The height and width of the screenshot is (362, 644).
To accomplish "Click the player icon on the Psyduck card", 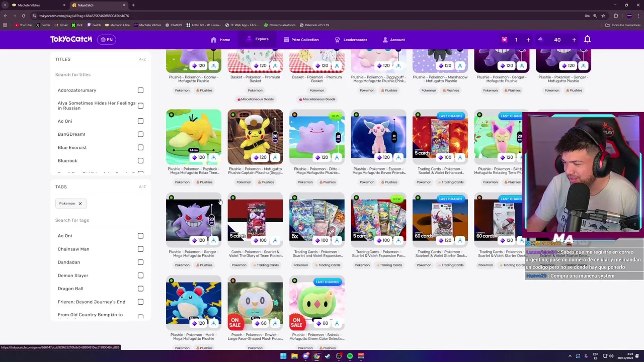I will [213, 157].
